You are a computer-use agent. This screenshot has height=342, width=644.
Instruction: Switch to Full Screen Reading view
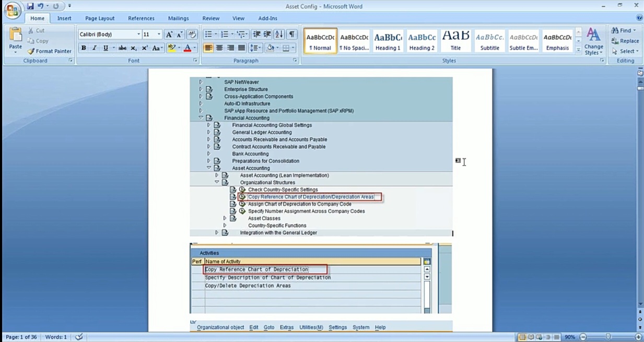(531, 337)
